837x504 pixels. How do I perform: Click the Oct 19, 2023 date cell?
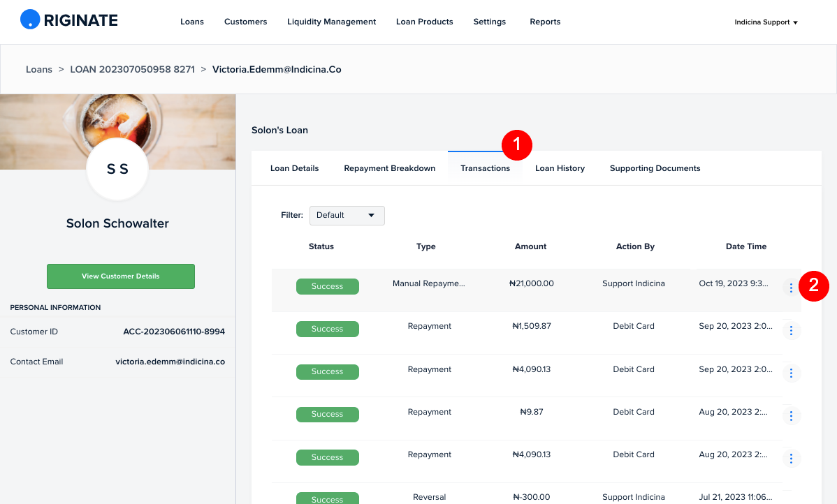point(734,283)
